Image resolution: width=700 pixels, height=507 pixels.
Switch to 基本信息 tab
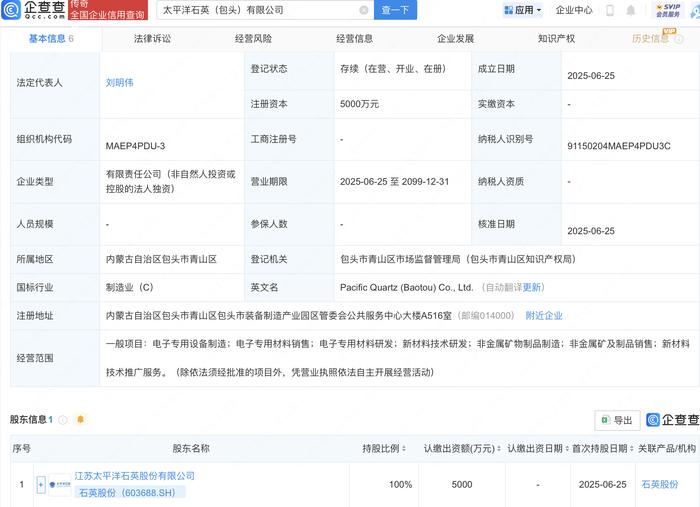(51, 39)
